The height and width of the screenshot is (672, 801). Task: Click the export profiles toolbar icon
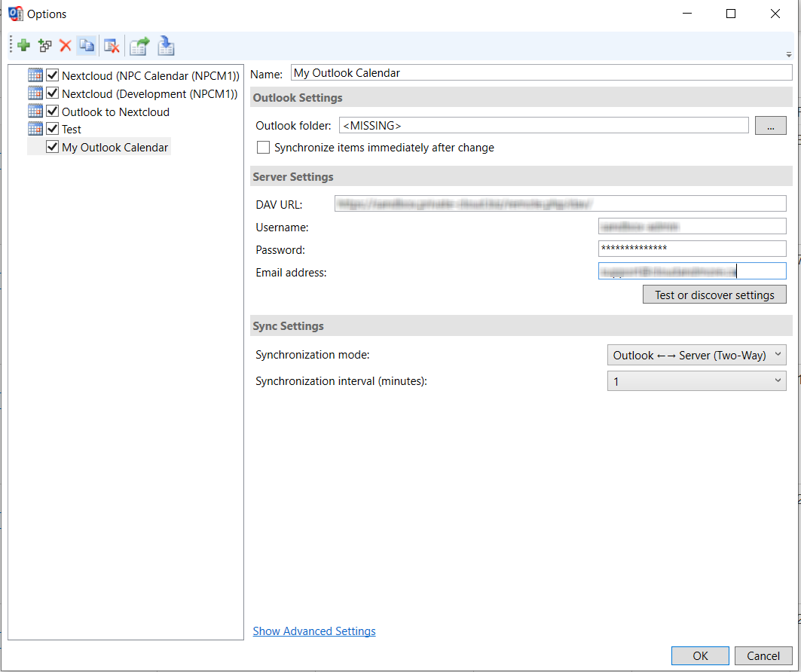tap(139, 45)
